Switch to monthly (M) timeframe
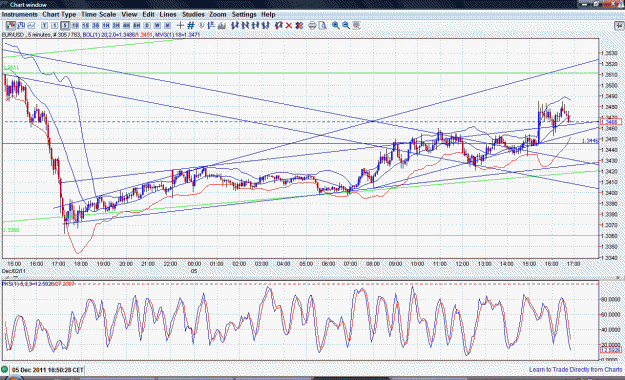625x380 pixels. (x=167, y=26)
